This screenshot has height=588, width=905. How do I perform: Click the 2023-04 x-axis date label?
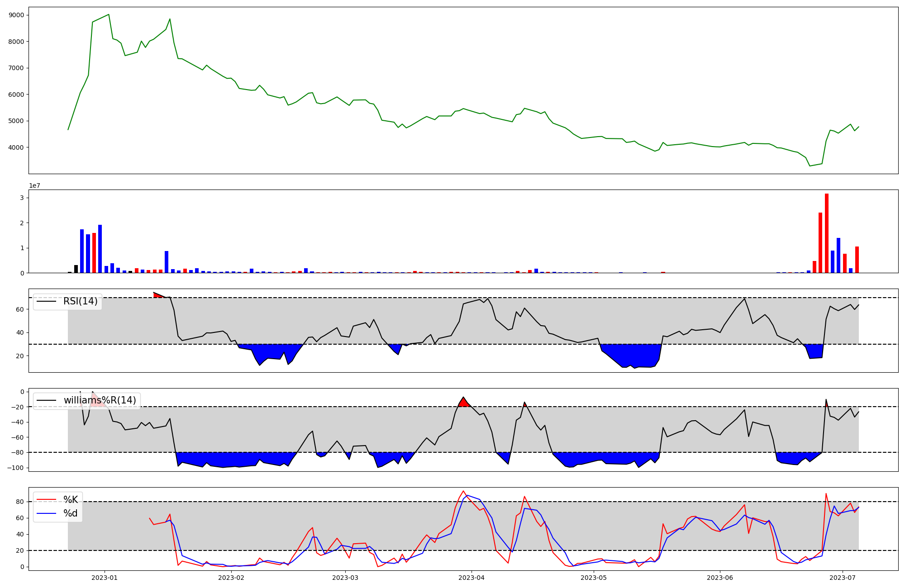click(x=472, y=578)
